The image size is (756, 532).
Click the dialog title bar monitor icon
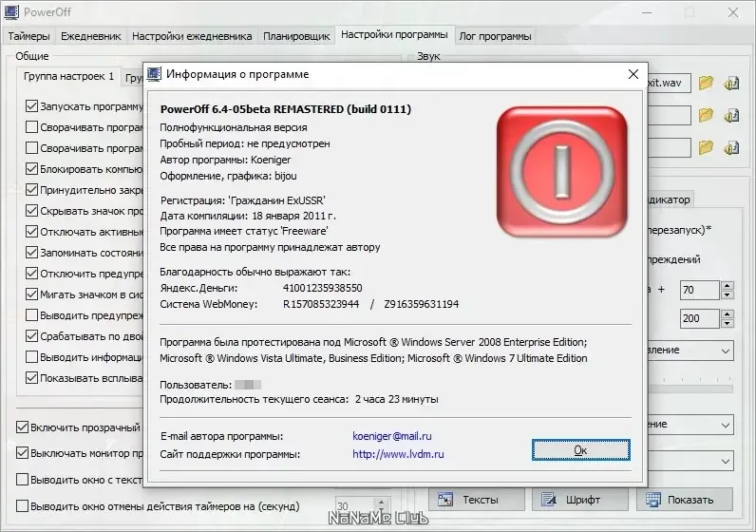coord(154,74)
